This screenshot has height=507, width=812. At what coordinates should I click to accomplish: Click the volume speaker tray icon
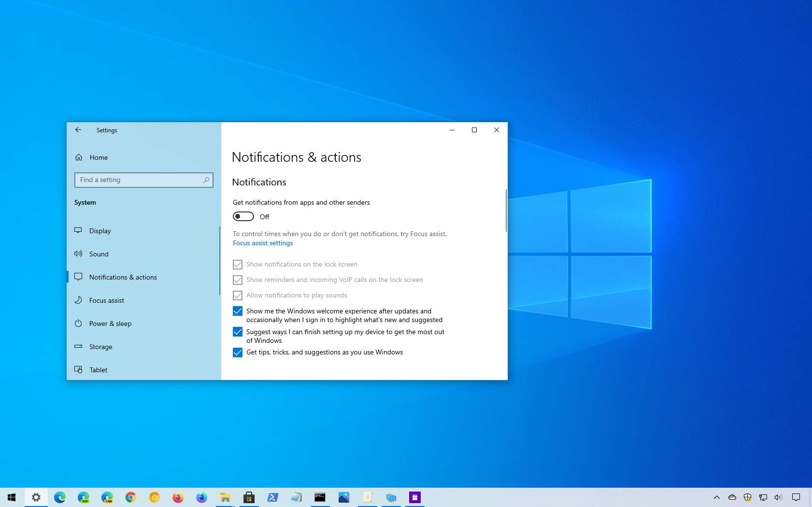pyautogui.click(x=778, y=497)
